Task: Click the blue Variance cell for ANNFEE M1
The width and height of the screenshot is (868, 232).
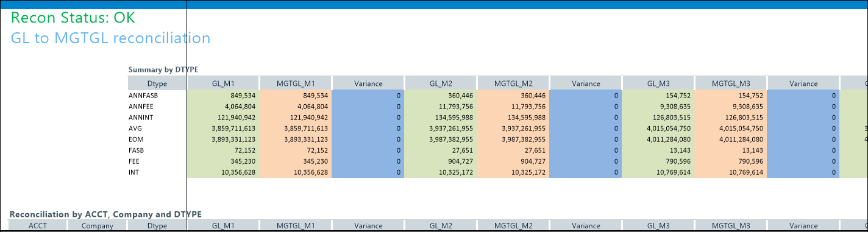Action: coord(368,106)
